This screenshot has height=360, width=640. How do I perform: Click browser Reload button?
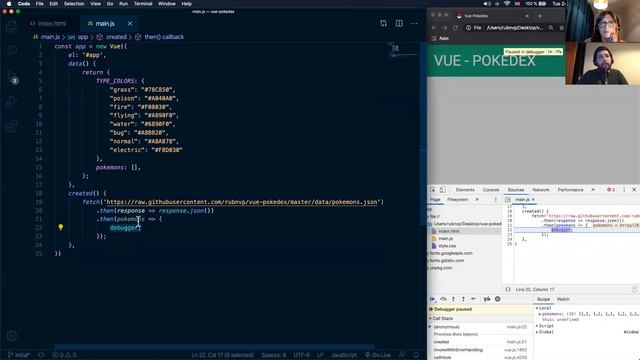click(456, 28)
